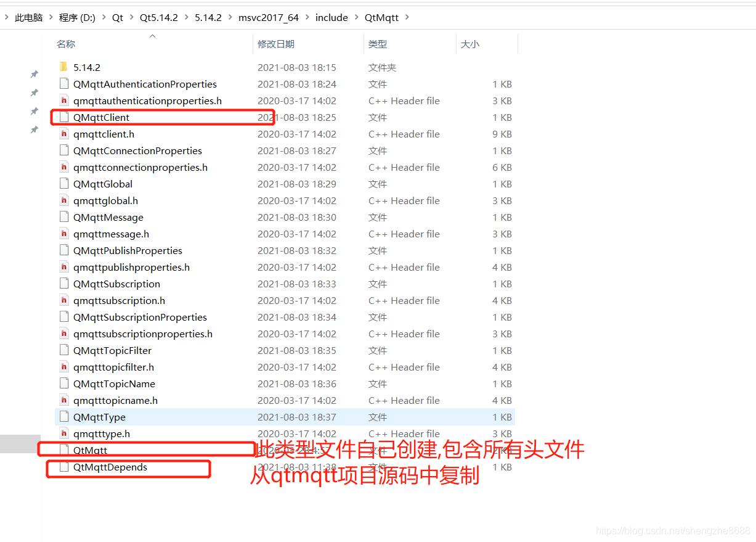Toggle the bottom pin icon in sidebar

pyautogui.click(x=35, y=129)
